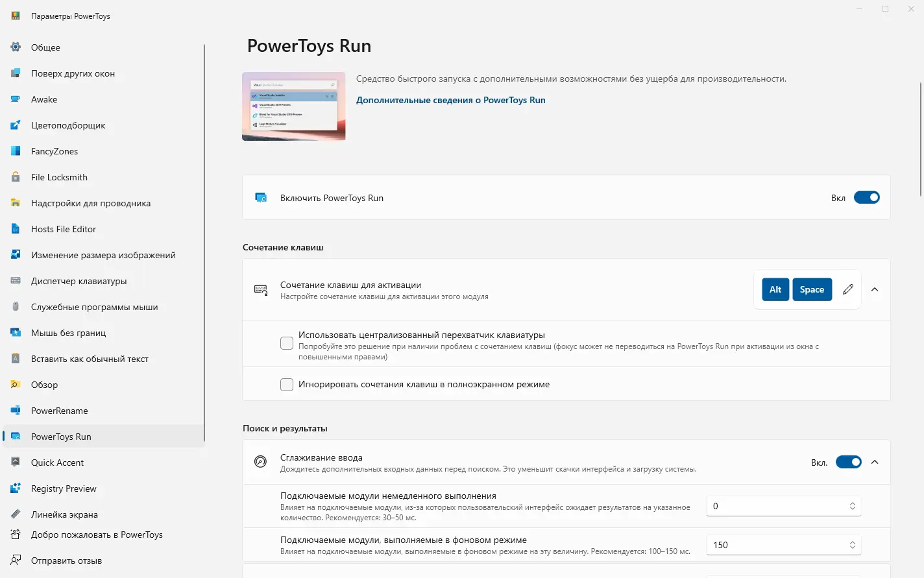The image size is (924, 578).
Task: Click the PowerToys Run page title
Action: 309,46
